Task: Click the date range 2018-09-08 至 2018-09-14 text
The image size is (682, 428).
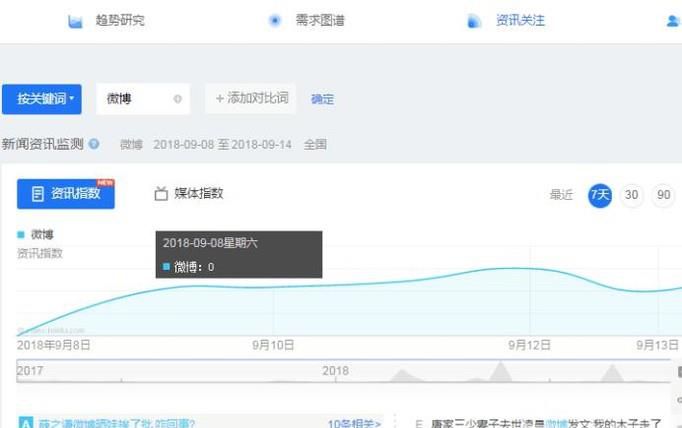Action: click(222, 144)
